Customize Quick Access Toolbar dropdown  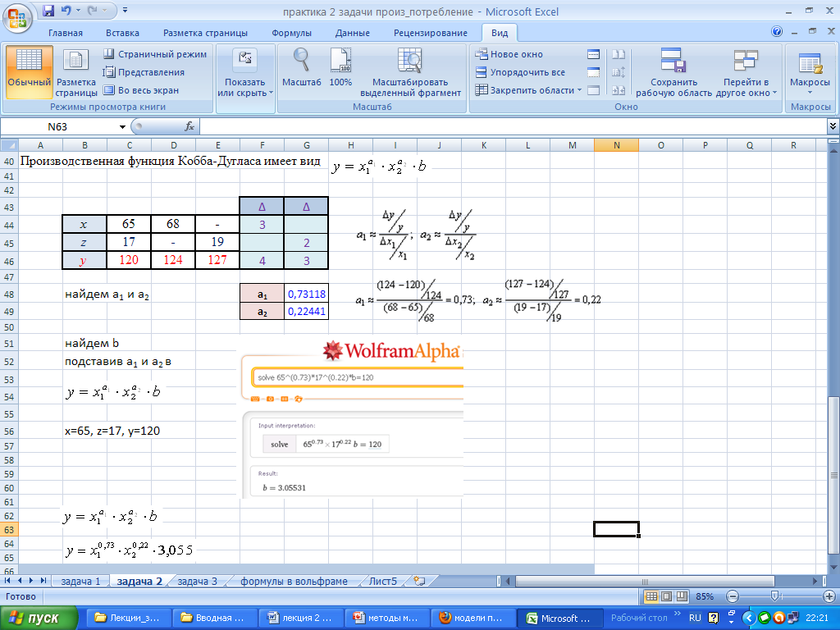point(126,10)
